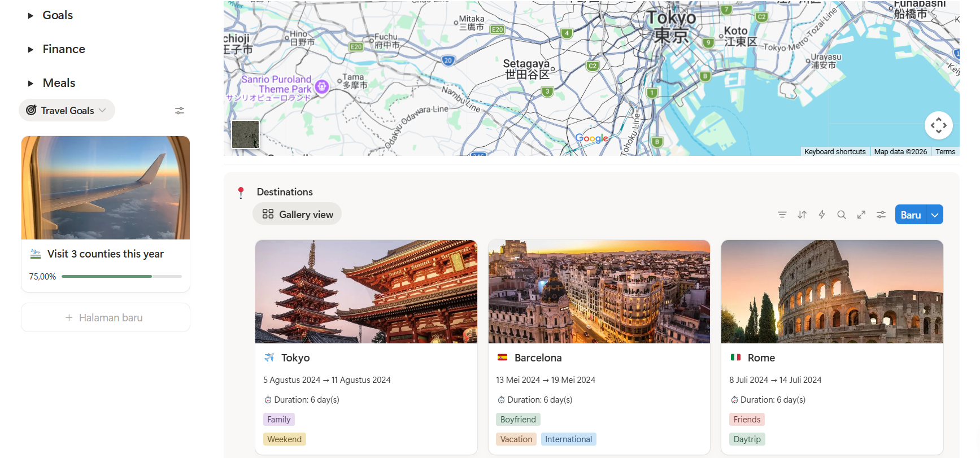The height and width of the screenshot is (458, 980).
Task: Add a page with Halaman baru
Action: pyautogui.click(x=106, y=318)
